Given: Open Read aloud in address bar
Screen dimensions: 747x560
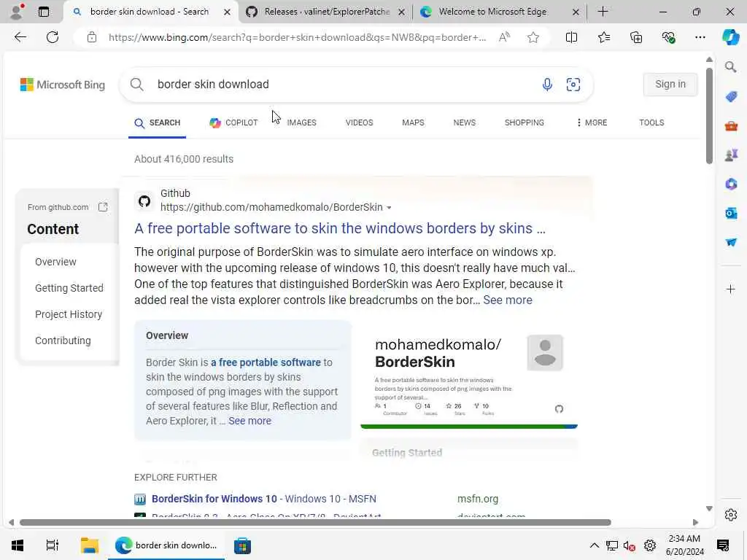Looking at the screenshot, I should coord(504,37).
